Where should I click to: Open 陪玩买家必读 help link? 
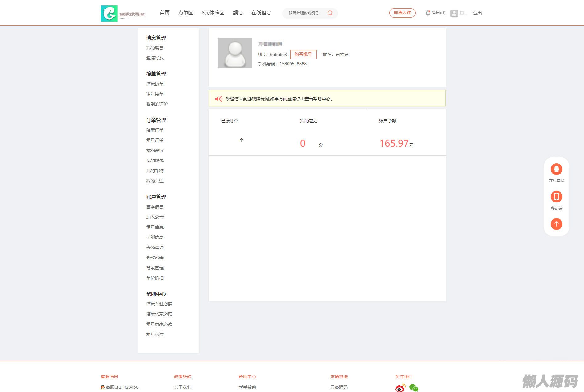[159, 314]
